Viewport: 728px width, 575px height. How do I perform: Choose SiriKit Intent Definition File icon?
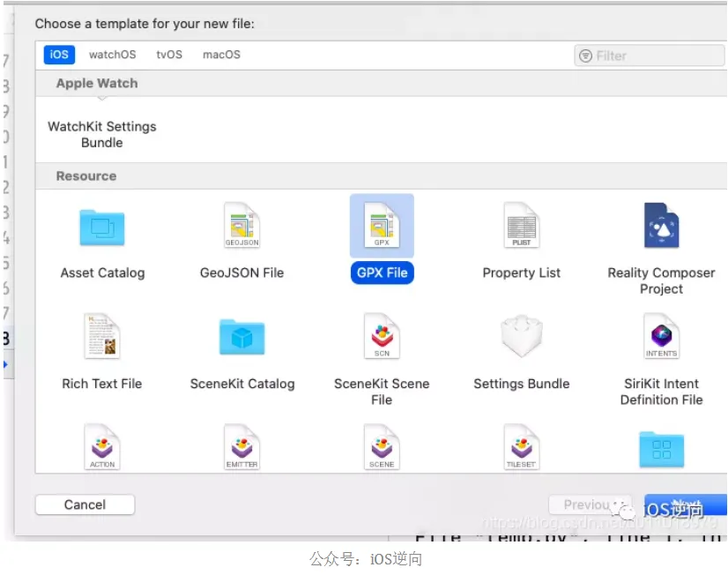pyautogui.click(x=661, y=336)
